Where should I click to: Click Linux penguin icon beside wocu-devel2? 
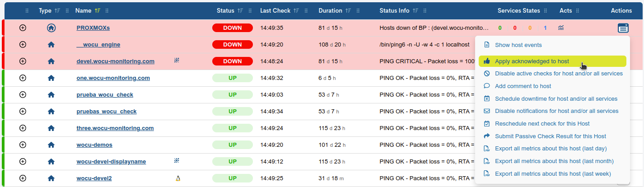(177, 178)
